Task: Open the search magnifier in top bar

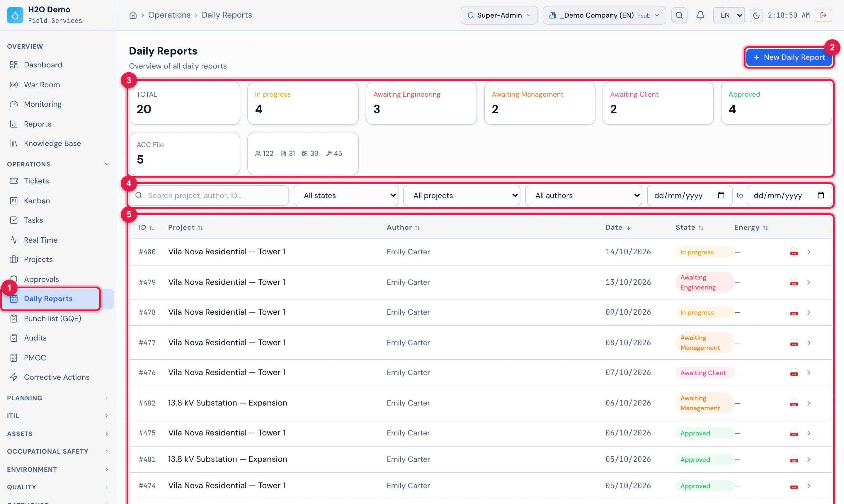Action: pyautogui.click(x=679, y=15)
